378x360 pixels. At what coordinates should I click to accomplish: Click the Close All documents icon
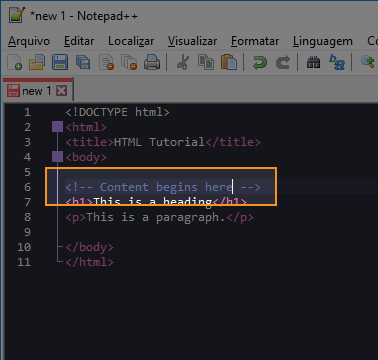129,62
